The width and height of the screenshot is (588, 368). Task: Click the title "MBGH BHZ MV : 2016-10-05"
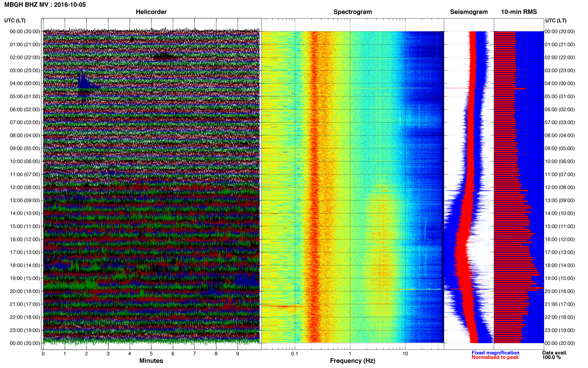pyautogui.click(x=45, y=5)
